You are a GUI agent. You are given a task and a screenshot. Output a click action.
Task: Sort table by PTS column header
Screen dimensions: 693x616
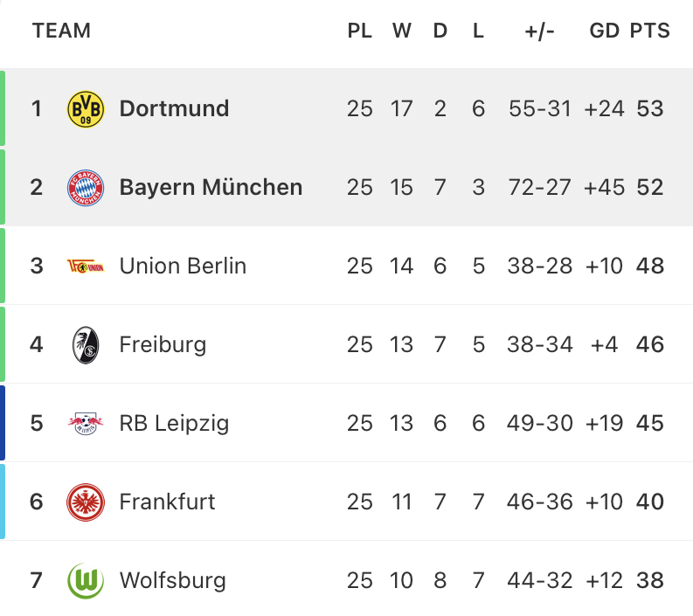[x=649, y=31]
